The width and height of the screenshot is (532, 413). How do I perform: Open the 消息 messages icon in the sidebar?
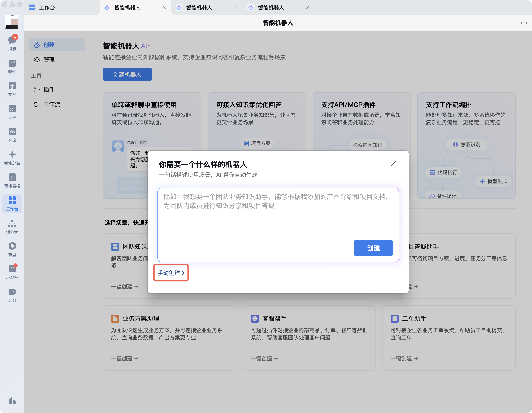pos(12,40)
